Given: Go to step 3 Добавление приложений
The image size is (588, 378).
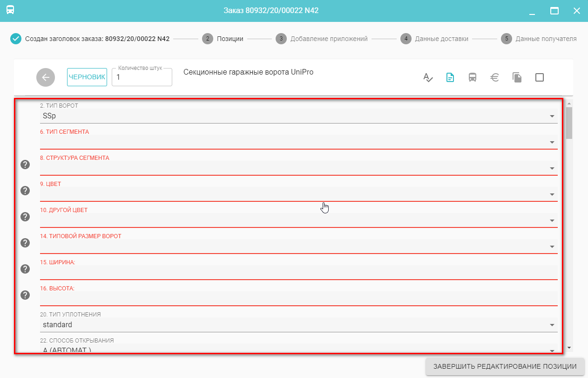Looking at the screenshot, I should 321,39.
